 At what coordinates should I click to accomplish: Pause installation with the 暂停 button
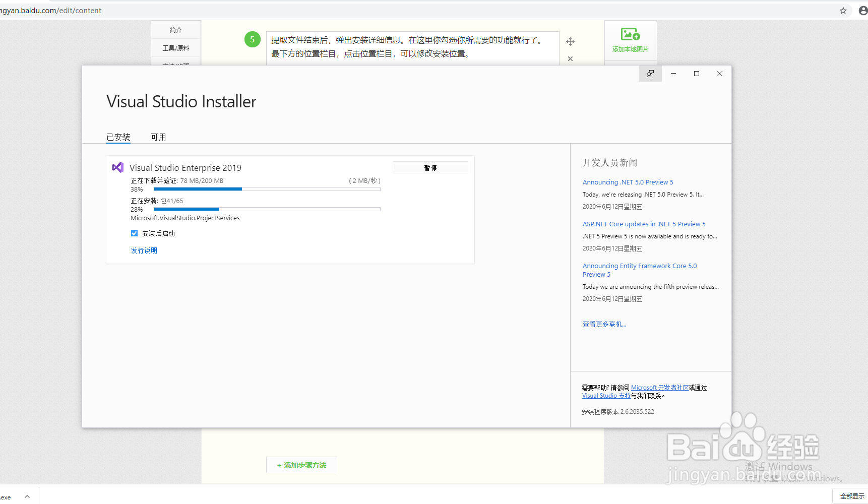[x=430, y=167]
